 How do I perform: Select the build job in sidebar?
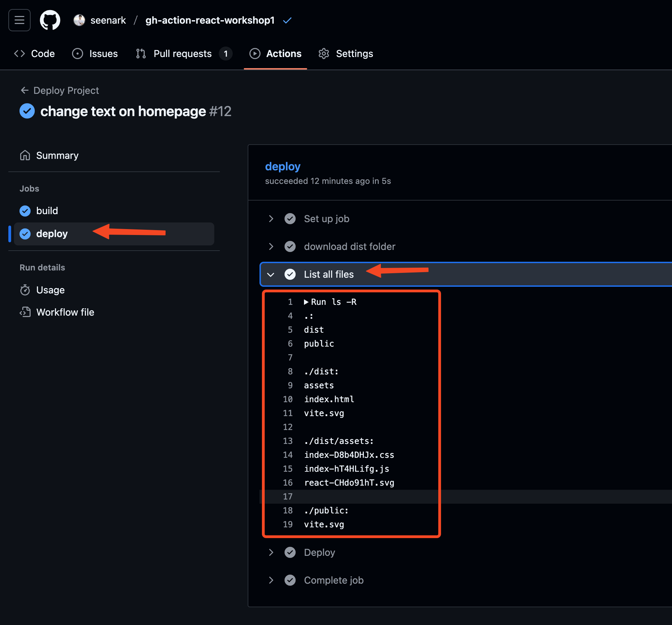47,211
